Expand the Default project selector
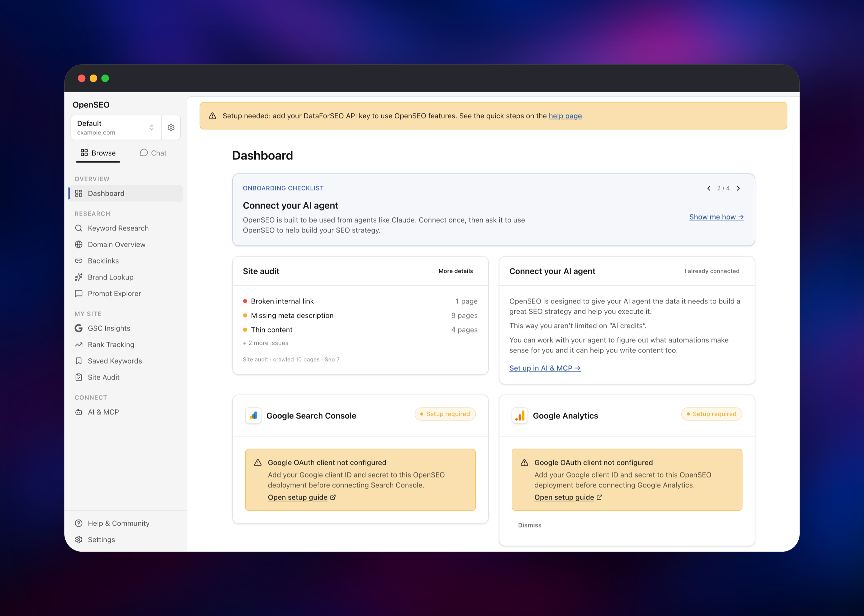Screen dimensions: 864x616 (x=116, y=127)
